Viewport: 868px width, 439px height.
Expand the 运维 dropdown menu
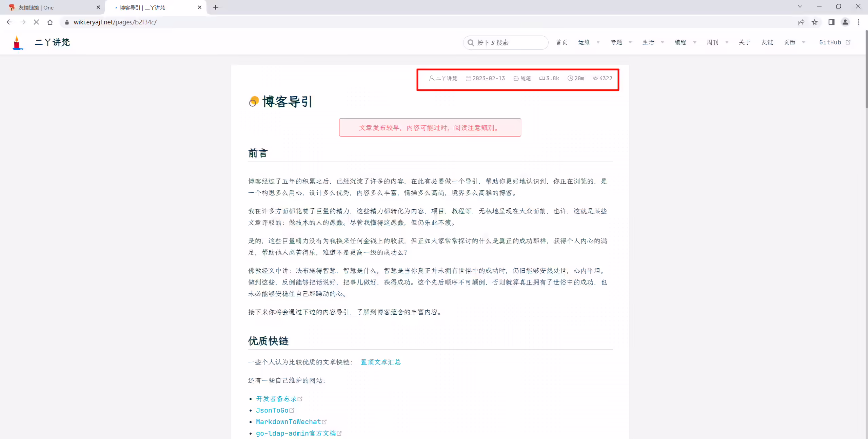point(589,42)
